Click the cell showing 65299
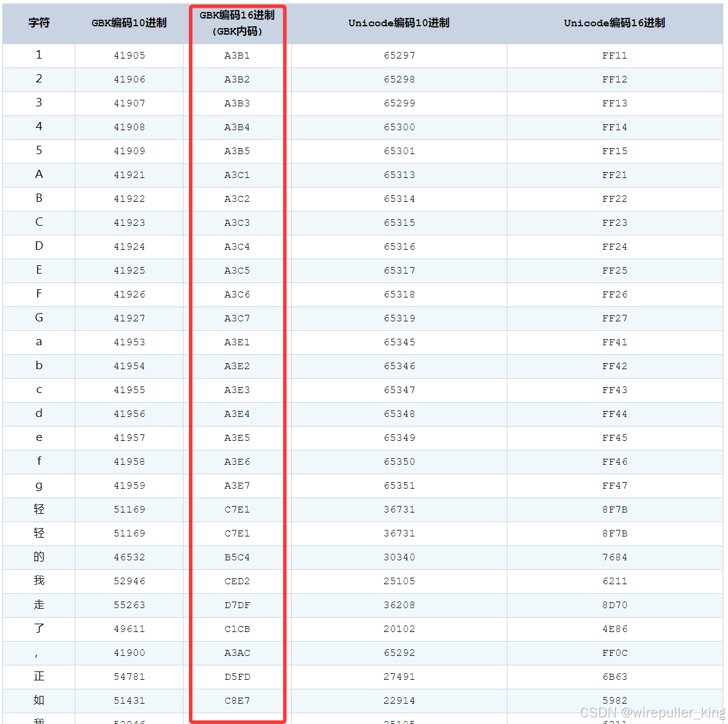Viewport: 728px width, 724px height. tap(399, 103)
